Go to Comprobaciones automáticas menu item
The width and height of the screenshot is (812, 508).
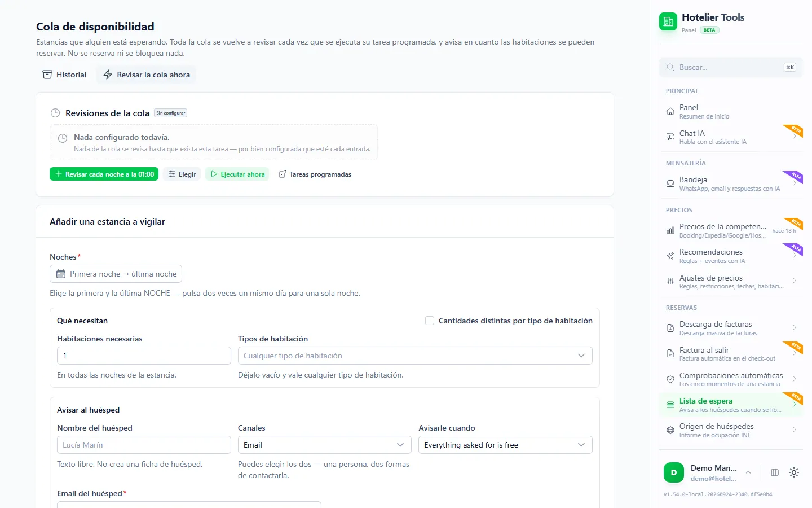tap(731, 379)
